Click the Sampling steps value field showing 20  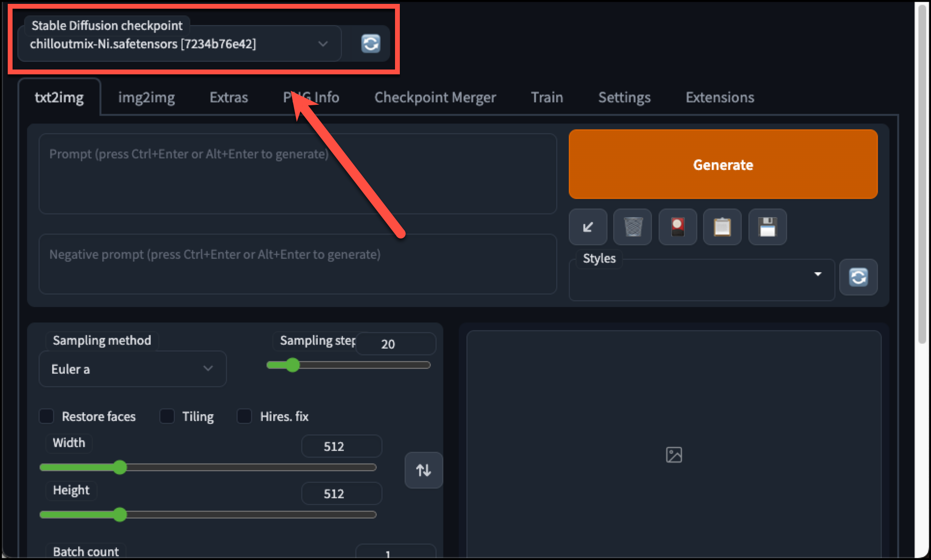(396, 344)
